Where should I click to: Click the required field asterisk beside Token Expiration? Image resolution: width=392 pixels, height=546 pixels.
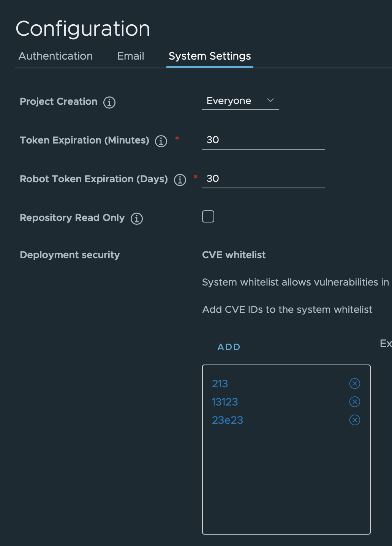coord(177,139)
